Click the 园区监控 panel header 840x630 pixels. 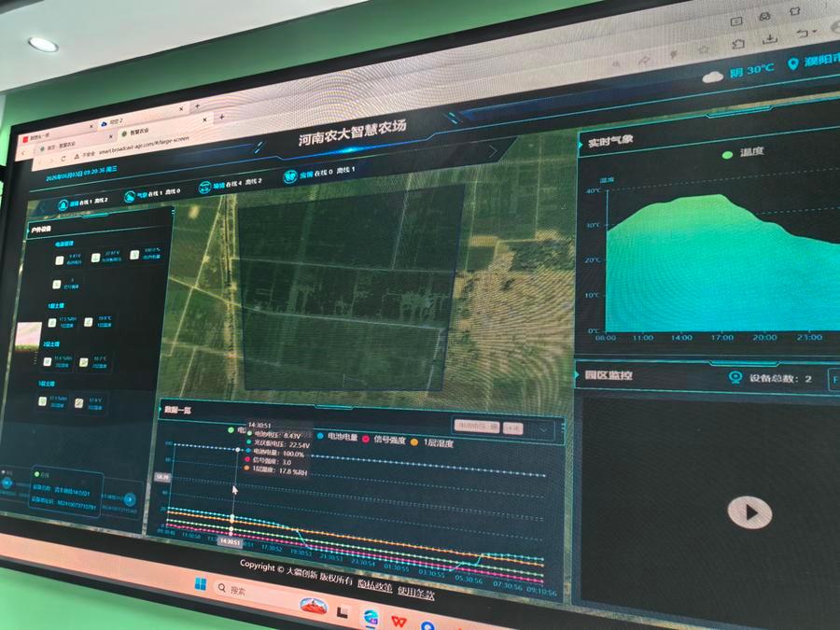[608, 375]
